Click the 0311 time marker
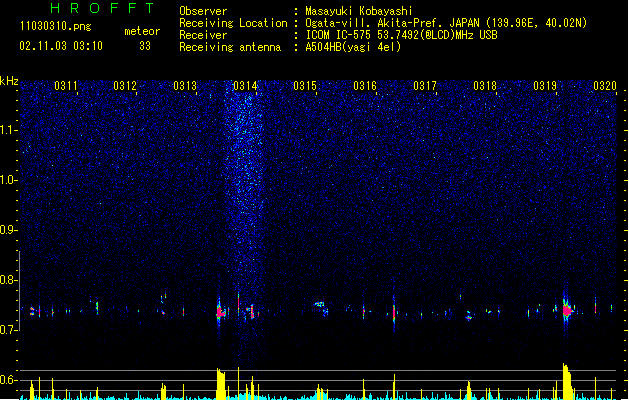Viewport: 629px width, 400px height. point(65,86)
